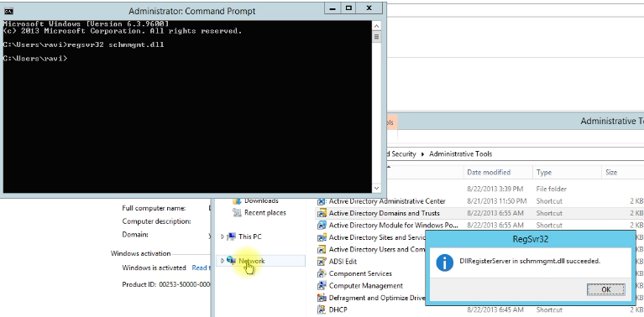
Task: Select the Computer Management file name
Action: point(365,286)
